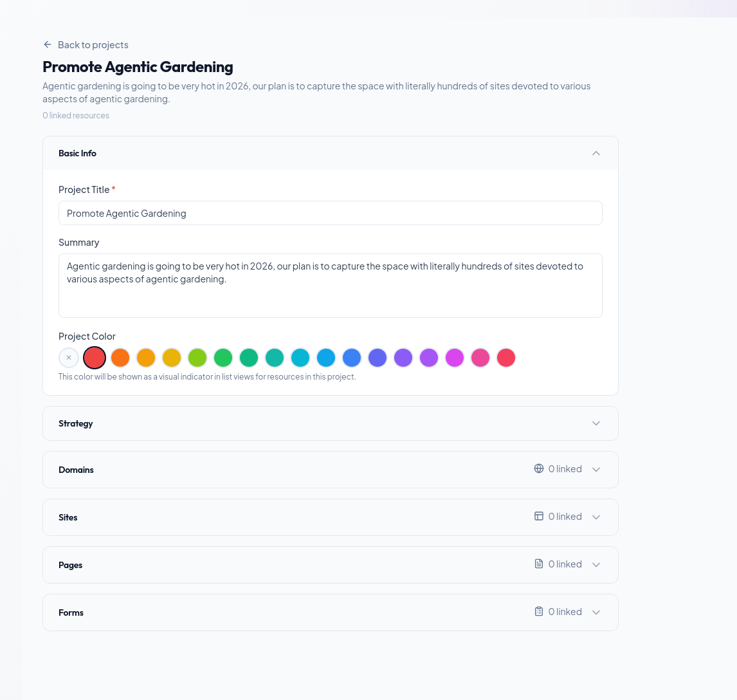The width and height of the screenshot is (737, 700).
Task: Pick the teal project color swatch
Action: (x=275, y=357)
